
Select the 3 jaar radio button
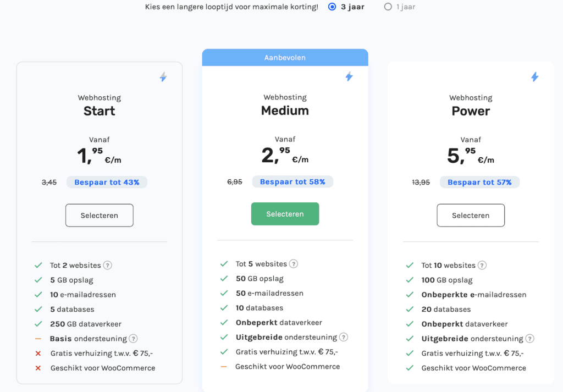tap(332, 7)
